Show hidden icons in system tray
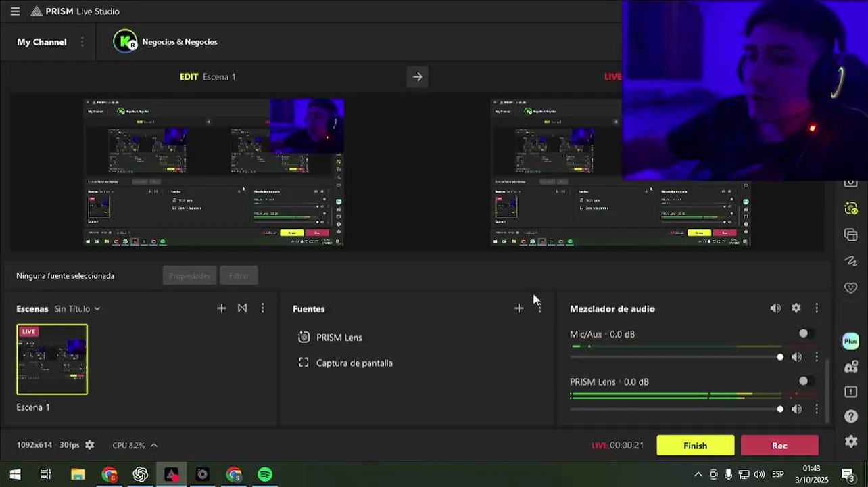 click(698, 475)
